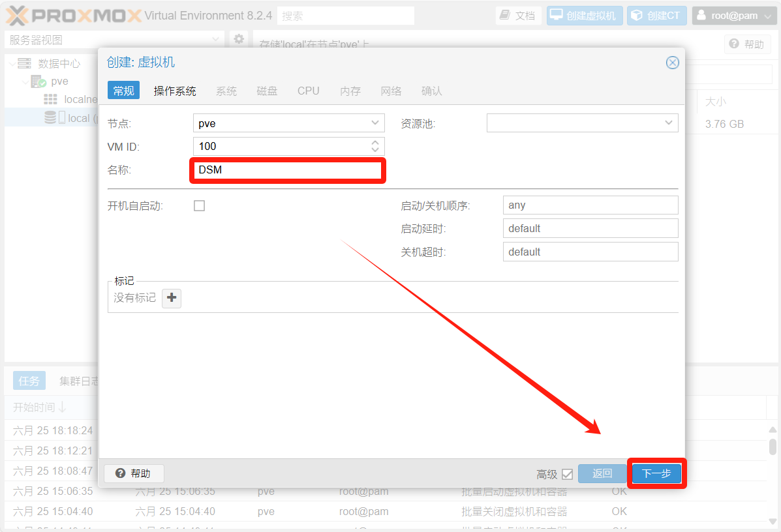The width and height of the screenshot is (781, 532).
Task: Click the Proxmox logo
Action: [x=73, y=16]
